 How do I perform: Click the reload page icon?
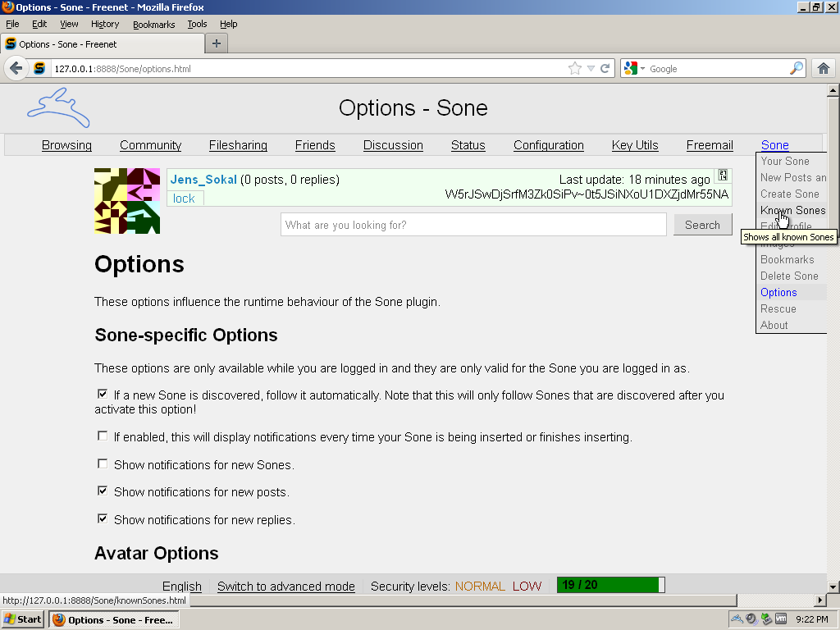(x=605, y=69)
